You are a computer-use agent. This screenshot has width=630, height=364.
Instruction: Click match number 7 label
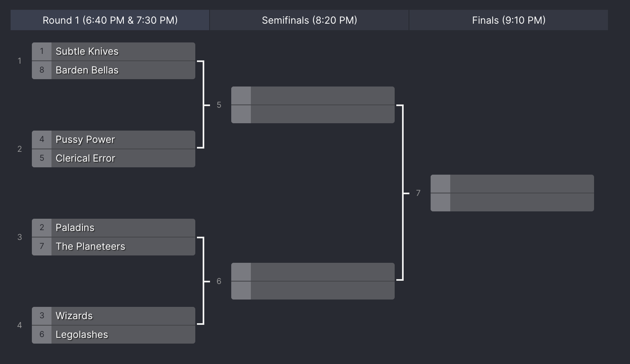[418, 193]
